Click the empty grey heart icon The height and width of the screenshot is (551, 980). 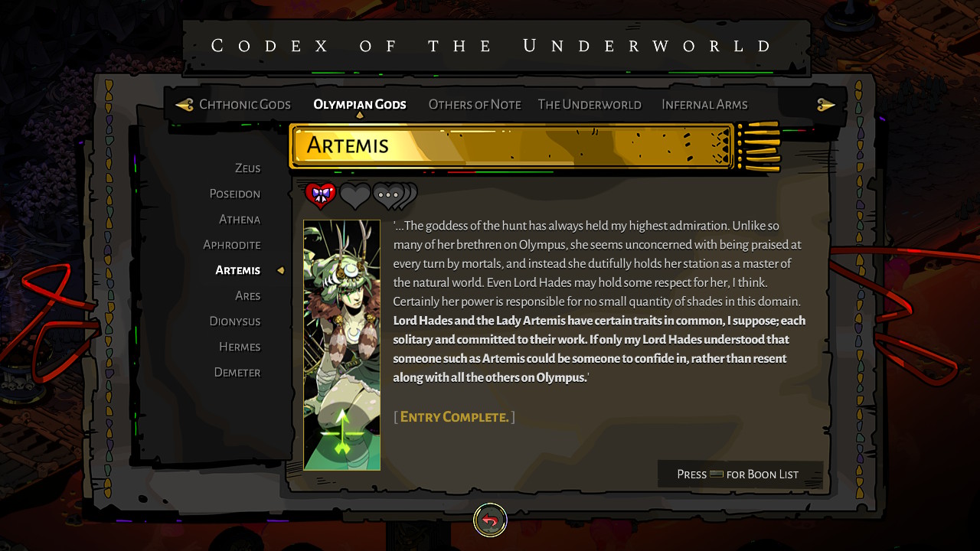coord(354,197)
